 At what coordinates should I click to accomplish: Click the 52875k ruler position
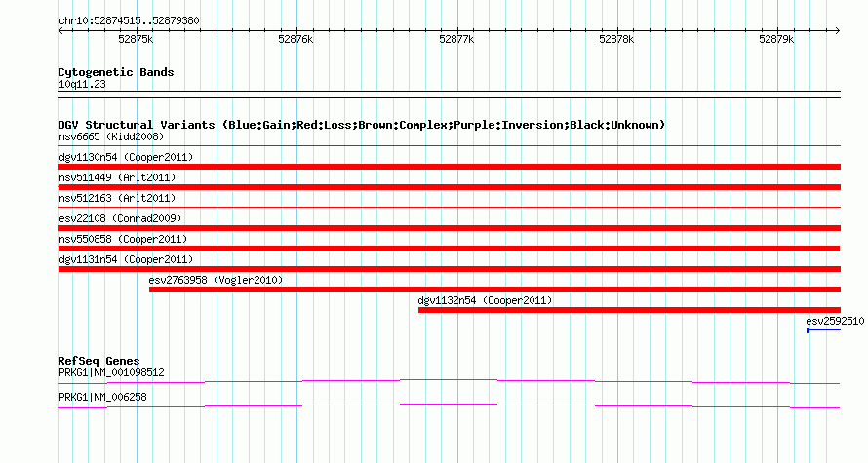click(x=136, y=39)
